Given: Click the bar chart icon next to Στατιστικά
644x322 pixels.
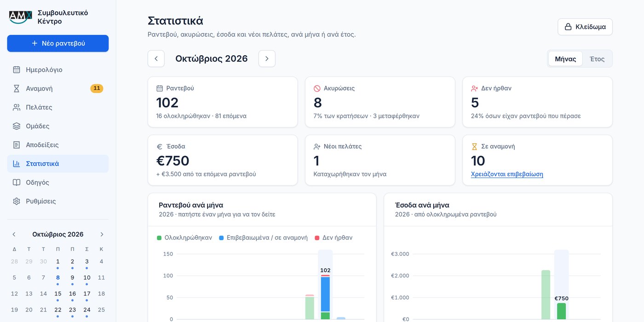Looking at the screenshot, I should click(17, 164).
